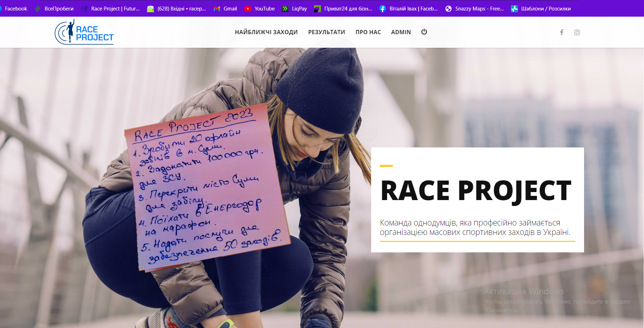The height and width of the screenshot is (328, 644).
Task: Click the power logout icon
Action: click(x=424, y=32)
